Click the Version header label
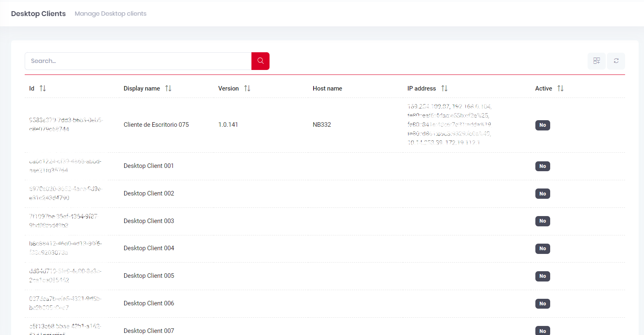Screen dimensions: 644x335 pyautogui.click(x=228, y=88)
